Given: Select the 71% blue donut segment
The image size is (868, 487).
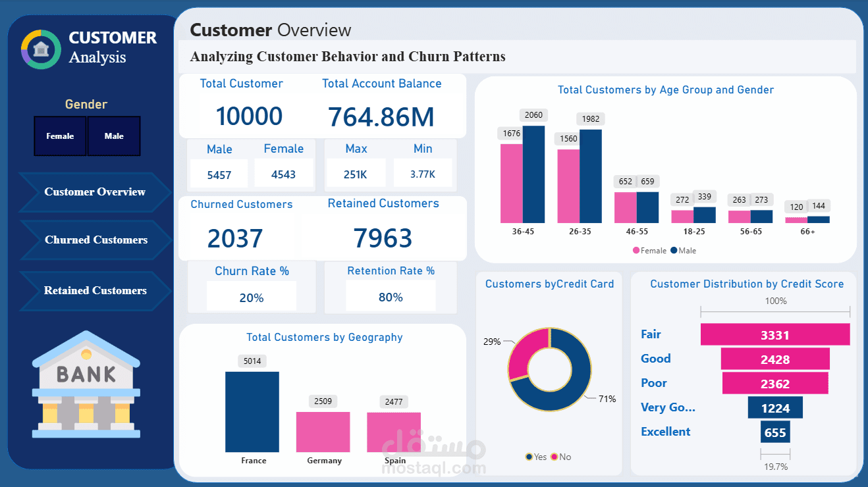Looking at the screenshot, I should pyautogui.click(x=577, y=384).
